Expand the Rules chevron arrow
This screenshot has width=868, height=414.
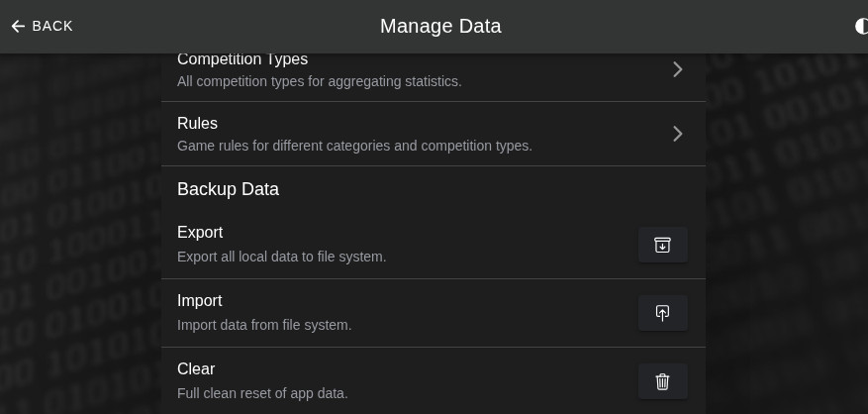point(678,134)
